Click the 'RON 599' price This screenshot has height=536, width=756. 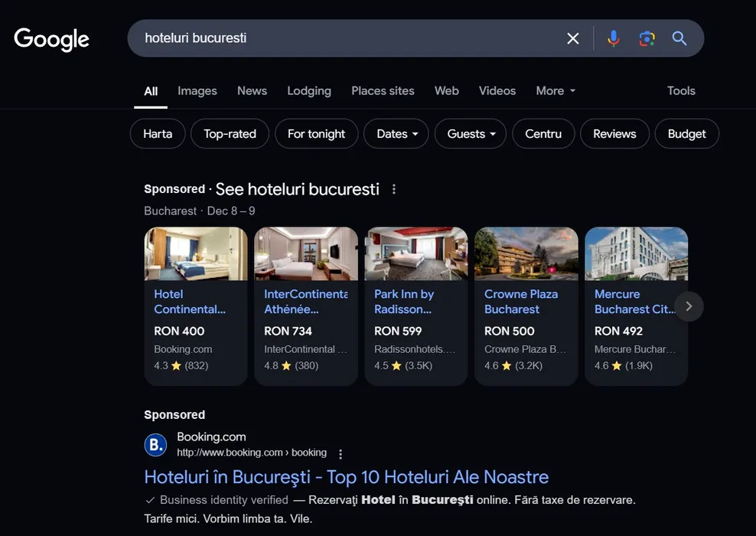point(398,331)
